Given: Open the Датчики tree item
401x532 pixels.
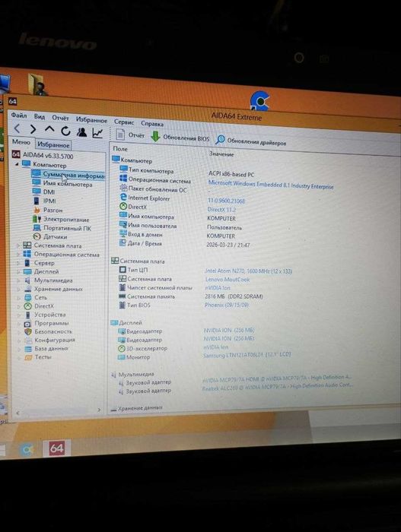Looking at the screenshot, I should click(50, 236).
